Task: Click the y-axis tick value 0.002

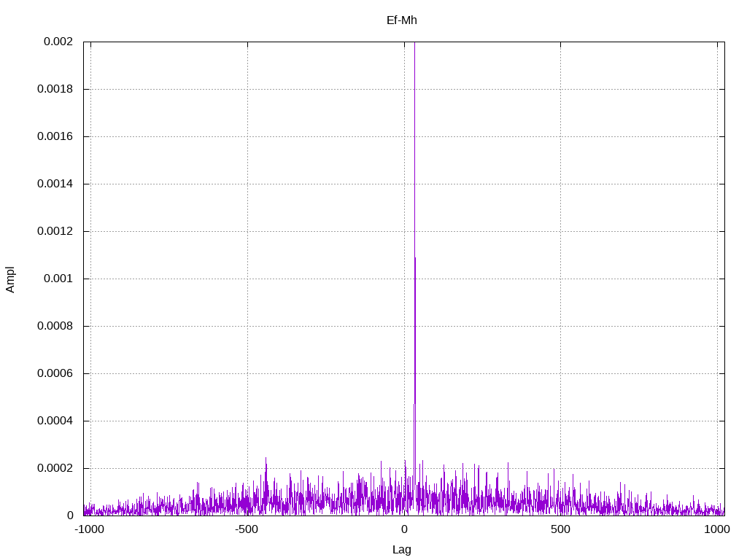Action: (58, 42)
